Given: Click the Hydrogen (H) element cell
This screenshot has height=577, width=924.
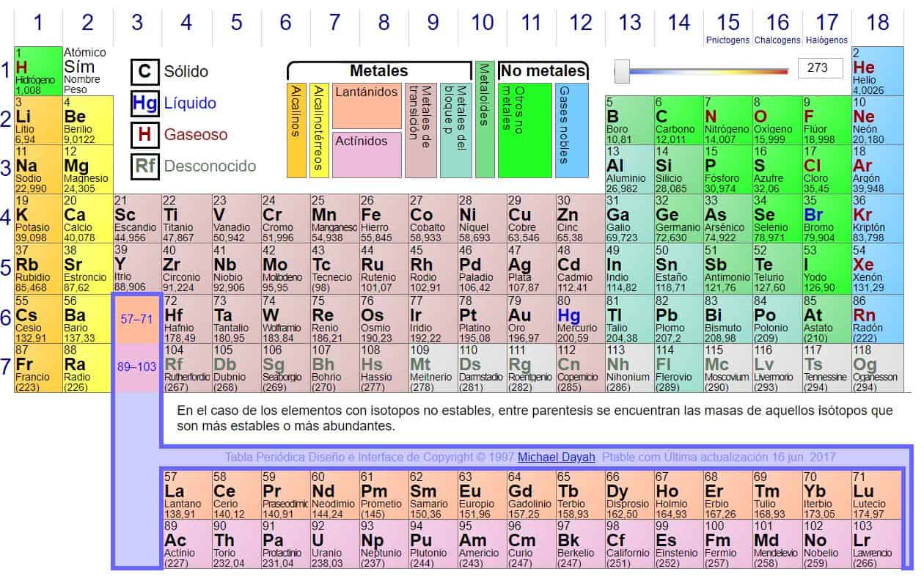Looking at the screenshot, I should (37, 70).
